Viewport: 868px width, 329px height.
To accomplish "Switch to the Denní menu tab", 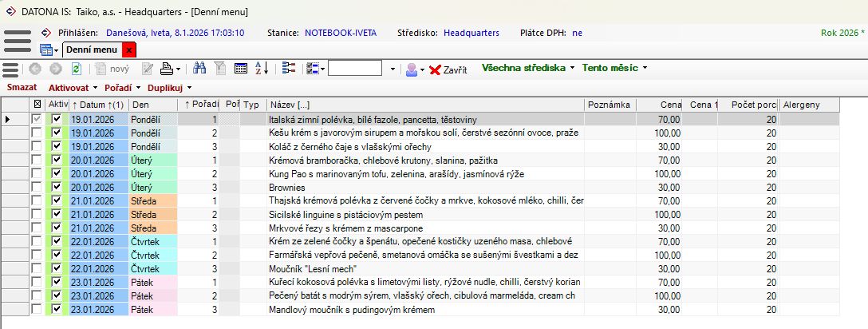I will point(92,50).
